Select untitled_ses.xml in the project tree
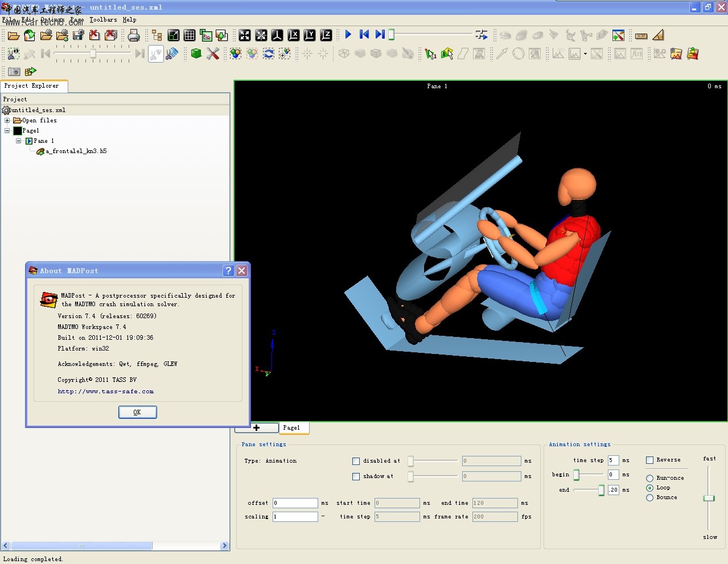The height and width of the screenshot is (564, 728). [x=38, y=110]
